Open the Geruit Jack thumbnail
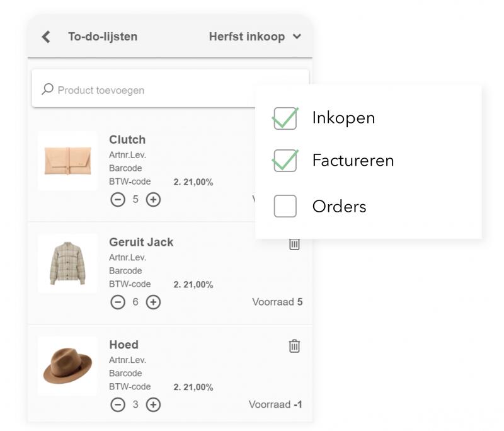The width and height of the screenshot is (504, 431). point(67,263)
